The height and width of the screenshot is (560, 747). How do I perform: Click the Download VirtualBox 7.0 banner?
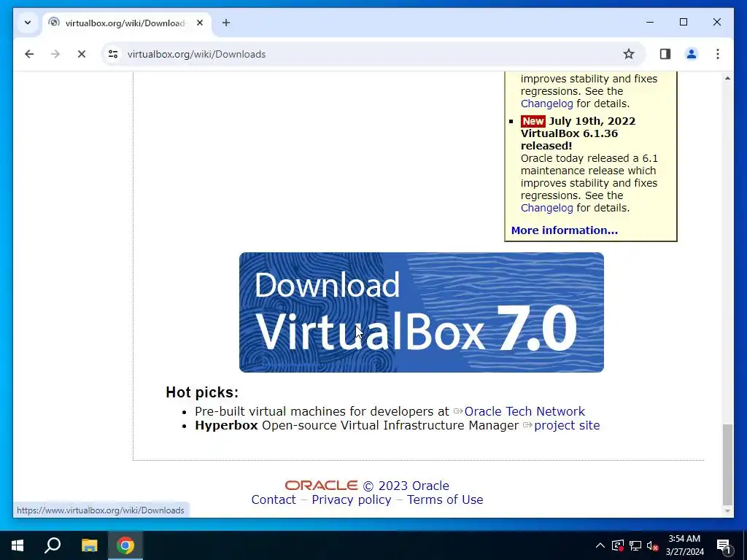click(x=421, y=312)
